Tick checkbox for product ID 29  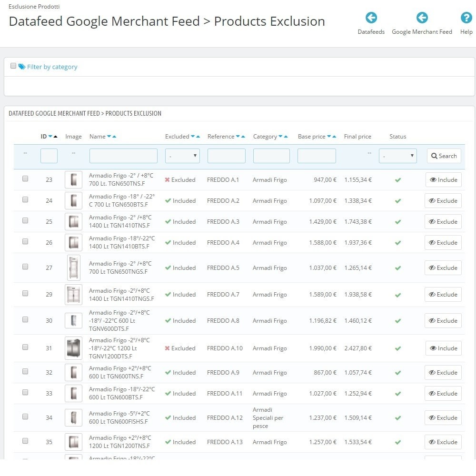click(25, 293)
